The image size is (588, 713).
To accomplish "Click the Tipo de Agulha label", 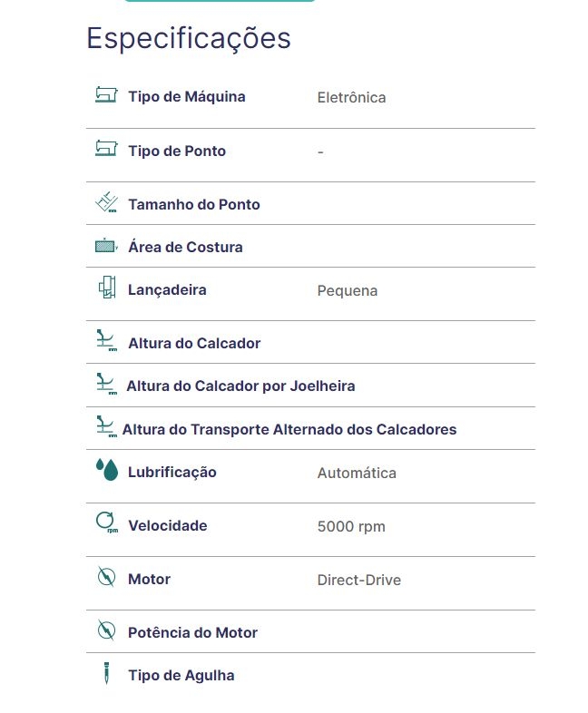I will [x=181, y=675].
